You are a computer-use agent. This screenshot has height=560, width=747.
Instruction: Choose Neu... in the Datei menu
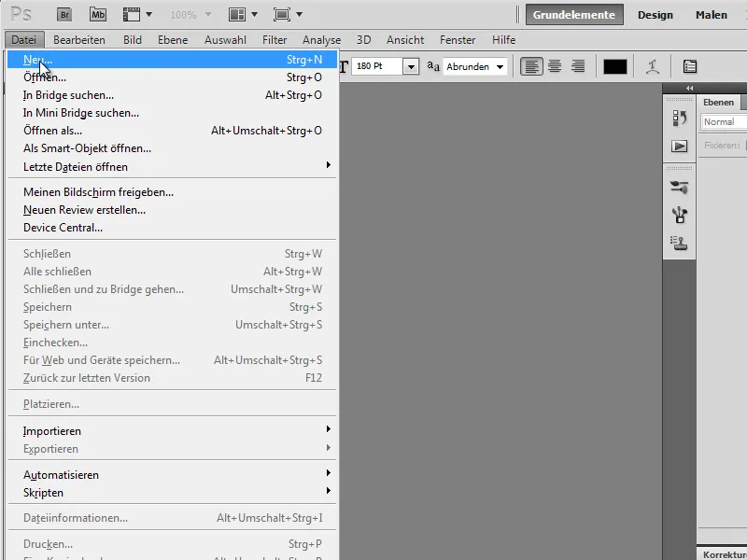pyautogui.click(x=173, y=60)
